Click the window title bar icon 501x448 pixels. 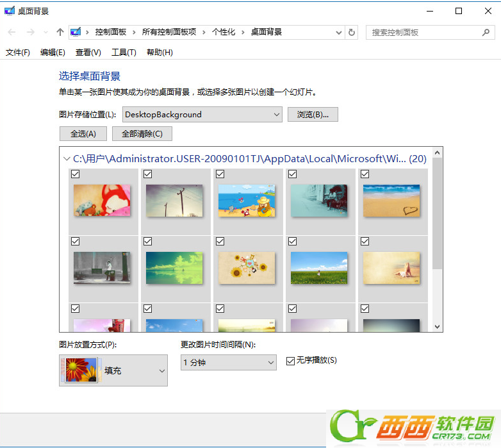(x=10, y=11)
